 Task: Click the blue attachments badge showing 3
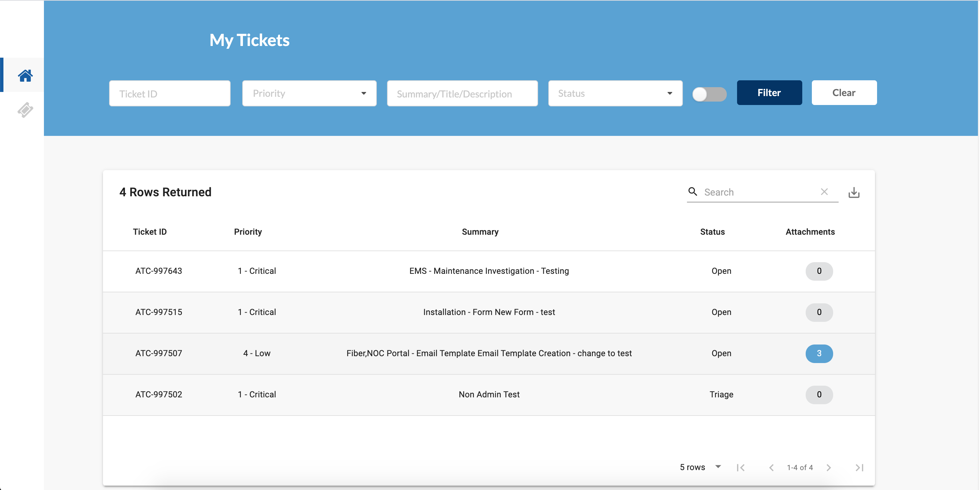[x=819, y=353]
